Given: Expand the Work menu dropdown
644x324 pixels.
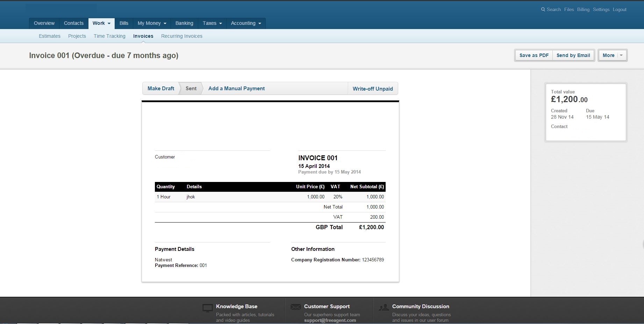Looking at the screenshot, I should (x=101, y=23).
